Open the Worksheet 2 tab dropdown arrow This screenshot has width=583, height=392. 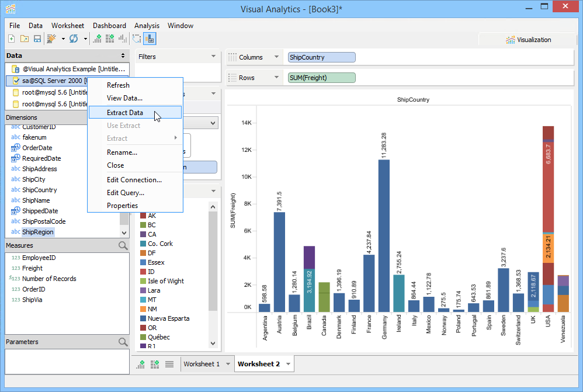pyautogui.click(x=288, y=364)
